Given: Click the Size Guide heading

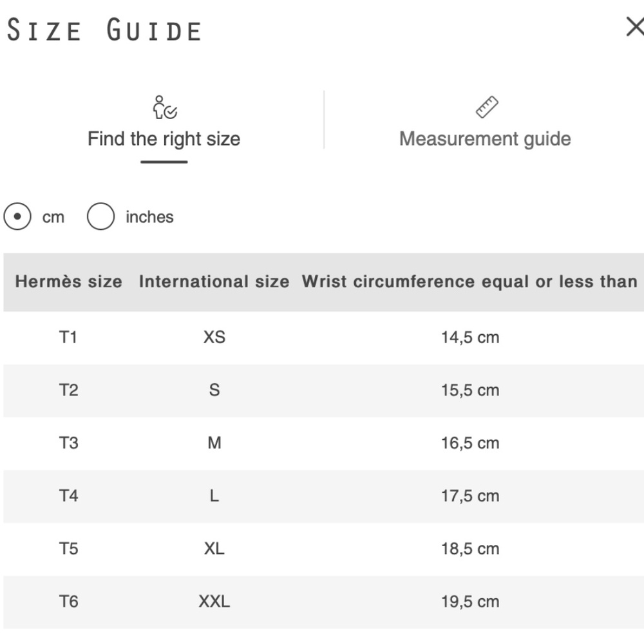Looking at the screenshot, I should [104, 31].
